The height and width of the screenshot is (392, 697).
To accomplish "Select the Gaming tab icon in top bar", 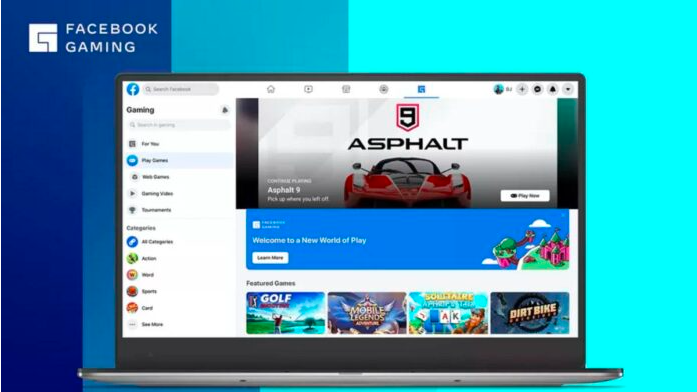I will (x=421, y=89).
